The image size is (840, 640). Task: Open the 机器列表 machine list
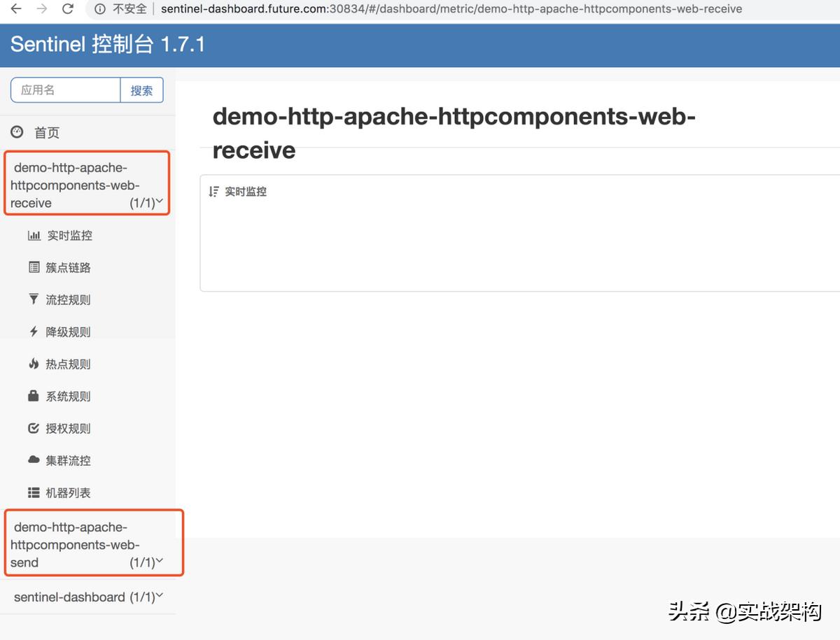[66, 492]
